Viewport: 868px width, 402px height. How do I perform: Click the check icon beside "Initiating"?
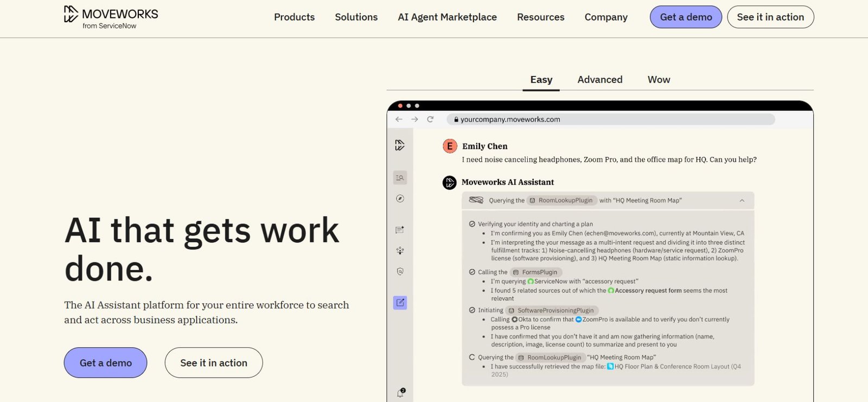(x=472, y=310)
